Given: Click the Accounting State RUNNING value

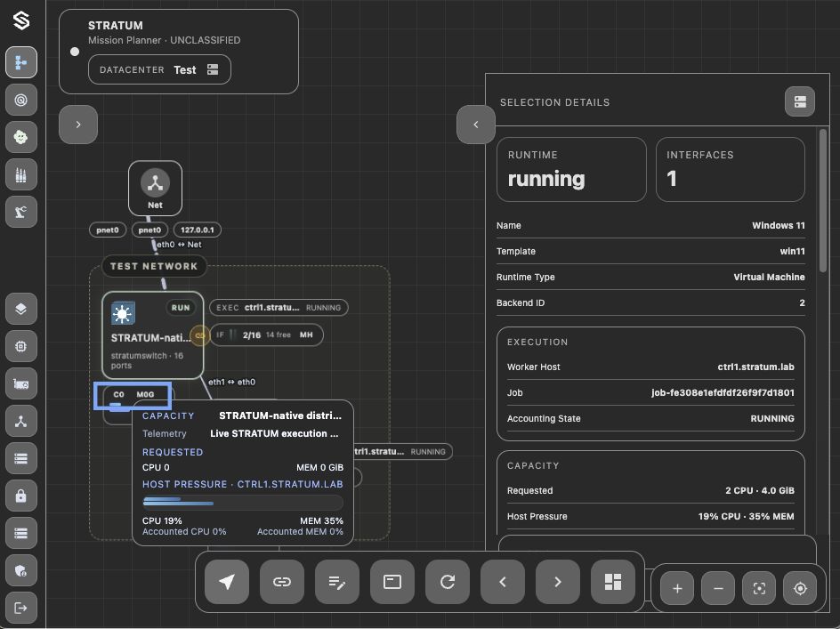Looking at the screenshot, I should (x=772, y=418).
